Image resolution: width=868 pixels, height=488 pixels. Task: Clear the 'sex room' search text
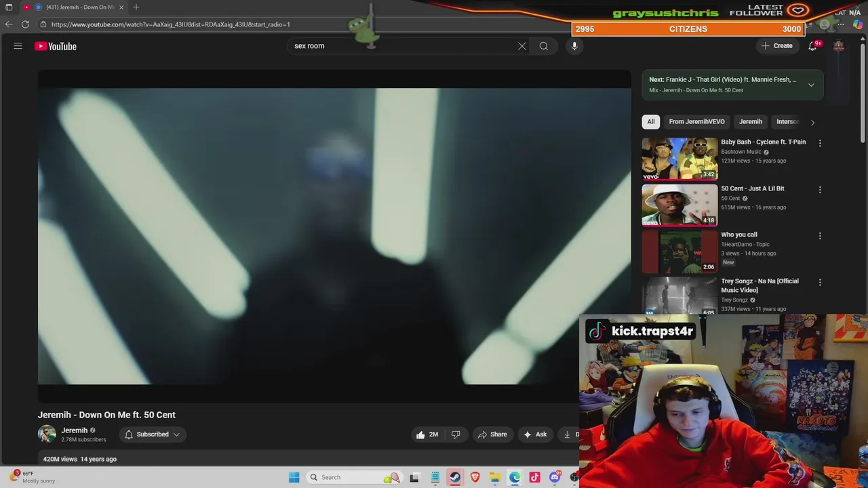coord(522,46)
